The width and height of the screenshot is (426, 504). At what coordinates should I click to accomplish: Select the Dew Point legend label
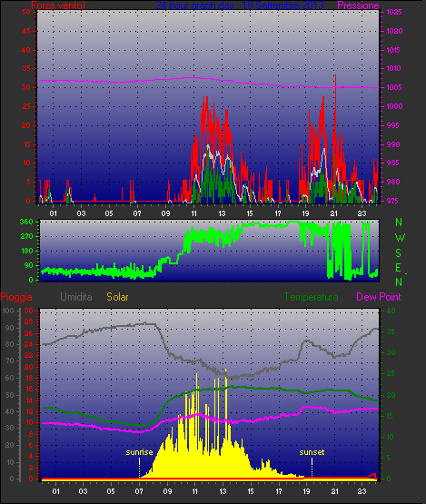click(379, 297)
